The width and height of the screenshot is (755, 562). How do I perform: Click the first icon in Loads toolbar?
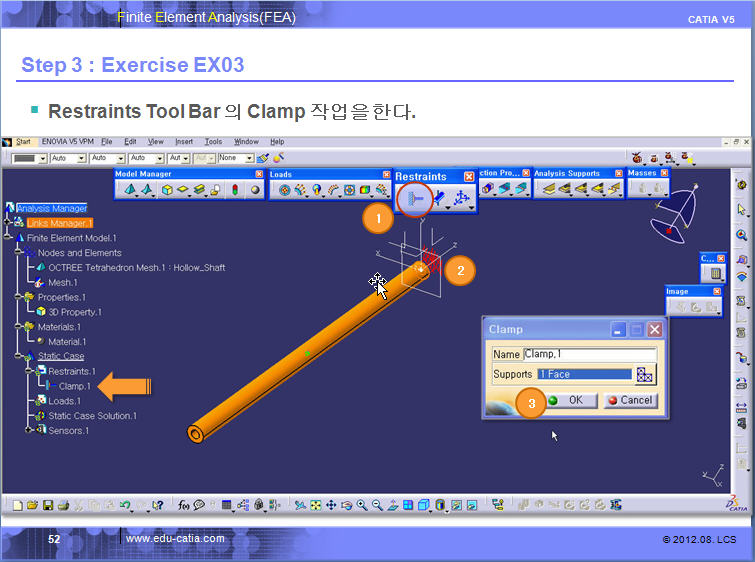click(284, 189)
